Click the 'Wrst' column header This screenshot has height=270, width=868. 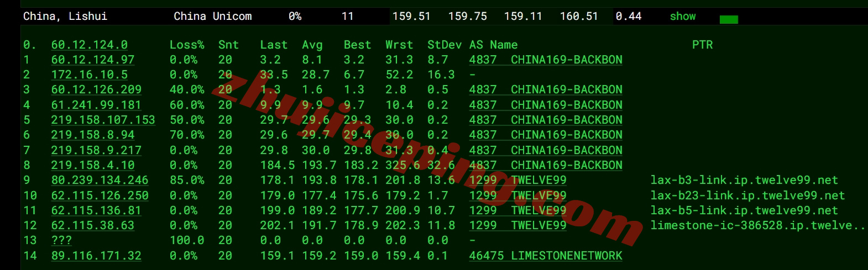399,45
